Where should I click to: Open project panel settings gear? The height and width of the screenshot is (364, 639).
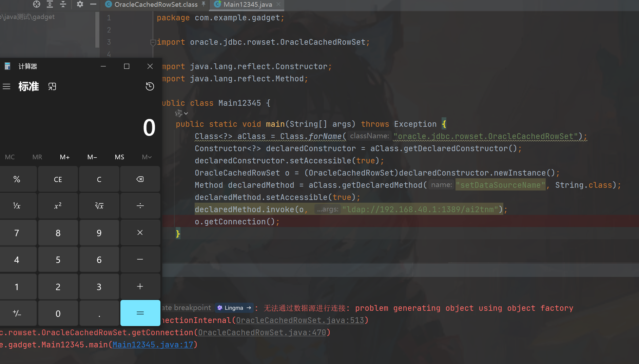click(x=80, y=4)
